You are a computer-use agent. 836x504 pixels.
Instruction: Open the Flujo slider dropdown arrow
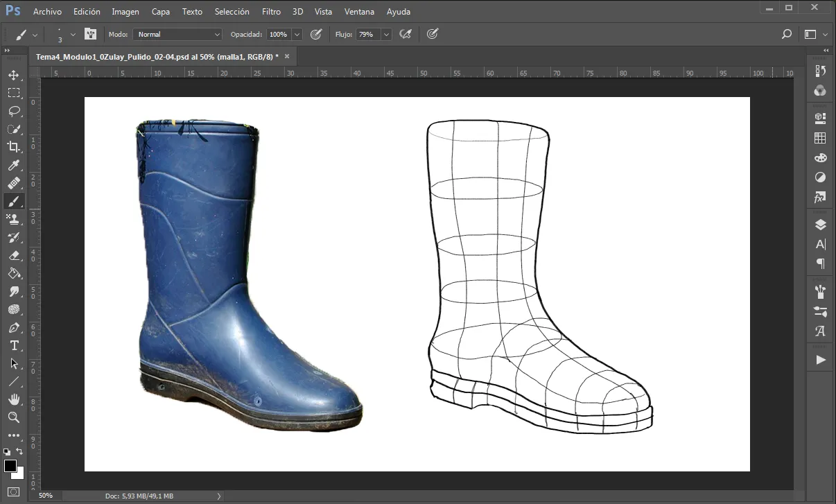tap(386, 34)
